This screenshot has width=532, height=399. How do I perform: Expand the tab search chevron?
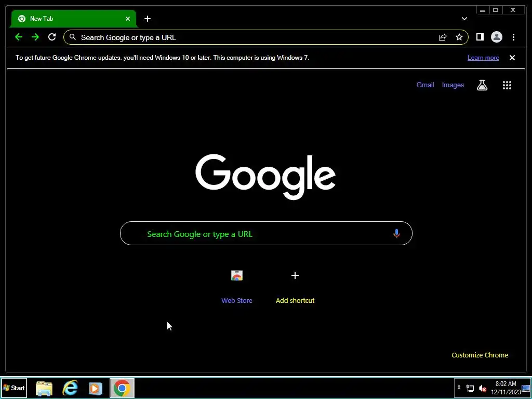coord(464,19)
